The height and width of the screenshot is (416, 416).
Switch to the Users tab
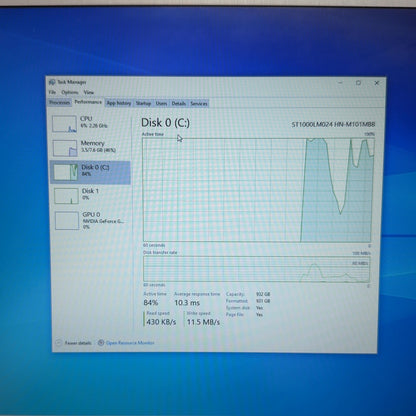161,104
